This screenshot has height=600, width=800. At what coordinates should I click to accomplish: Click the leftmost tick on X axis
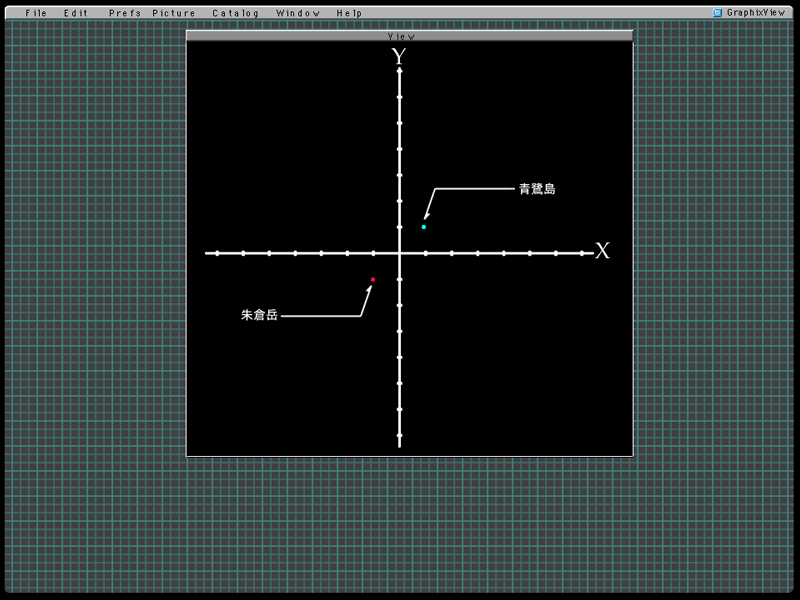pyautogui.click(x=217, y=253)
